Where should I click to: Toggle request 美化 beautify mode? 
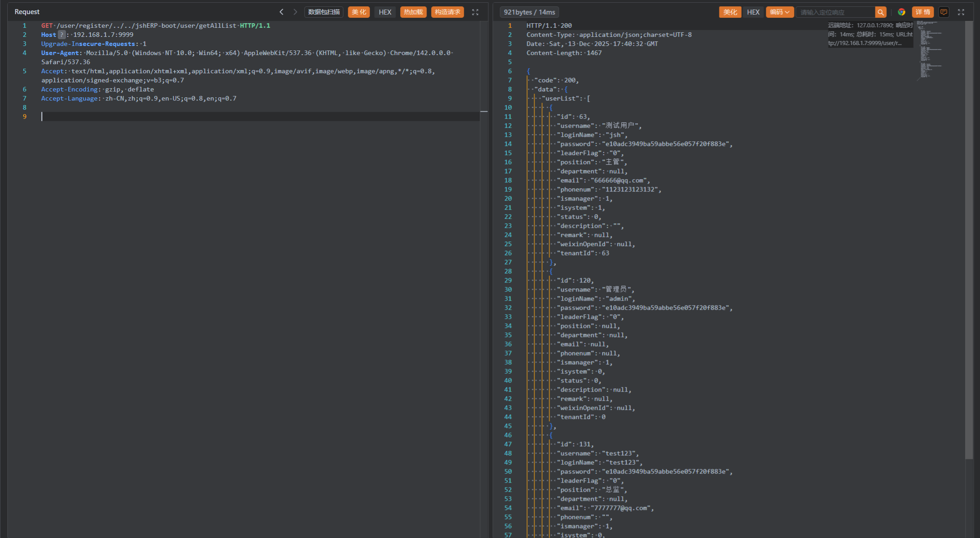pos(358,12)
